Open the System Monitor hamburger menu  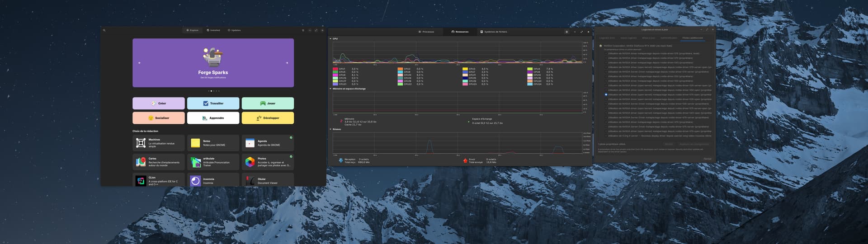[x=566, y=32]
